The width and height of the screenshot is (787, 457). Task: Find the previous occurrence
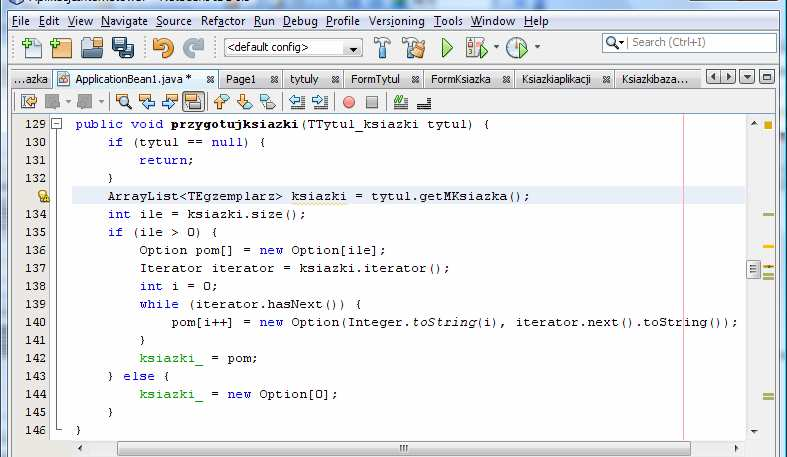pos(147,102)
